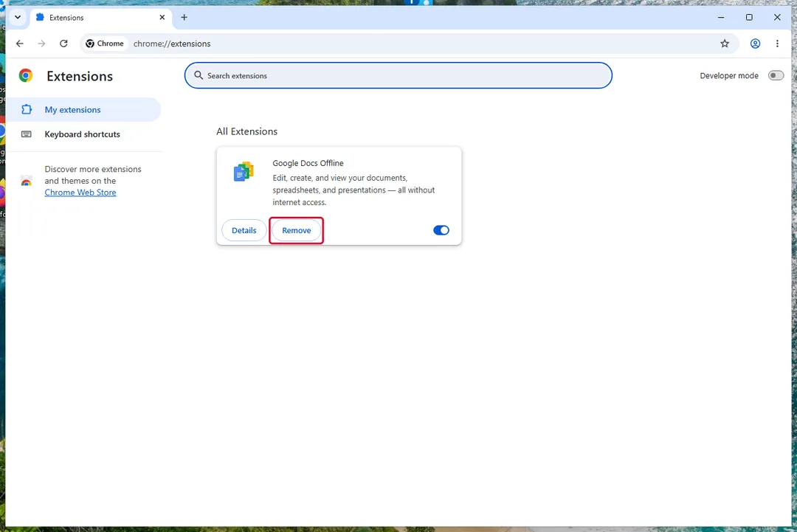Click the puzzle icon beside My extensions

(27, 109)
